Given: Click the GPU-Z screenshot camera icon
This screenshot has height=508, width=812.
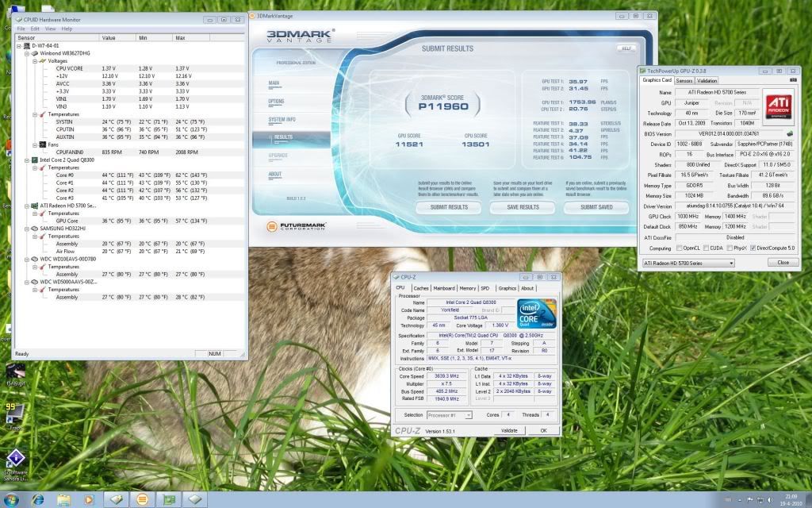Looking at the screenshot, I should pyautogui.click(x=793, y=80).
